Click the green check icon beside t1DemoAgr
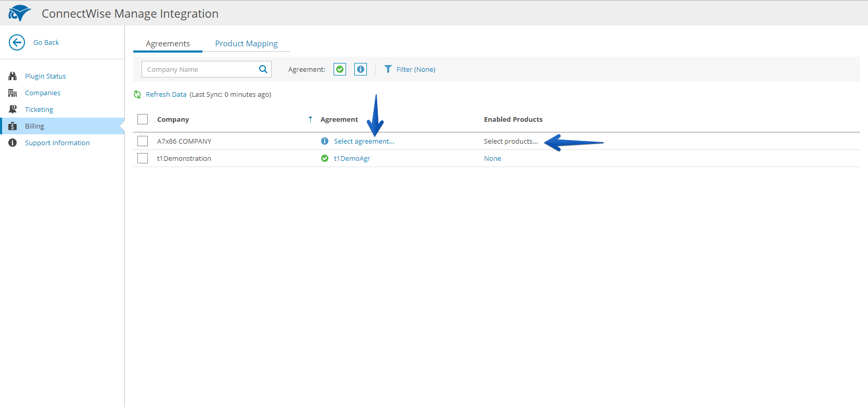Screen dimensions: 868x407 (325, 158)
